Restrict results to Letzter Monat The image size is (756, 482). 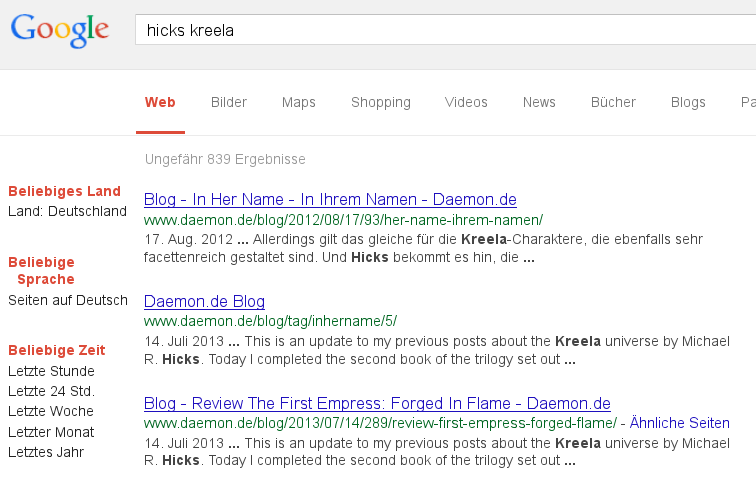(51, 432)
